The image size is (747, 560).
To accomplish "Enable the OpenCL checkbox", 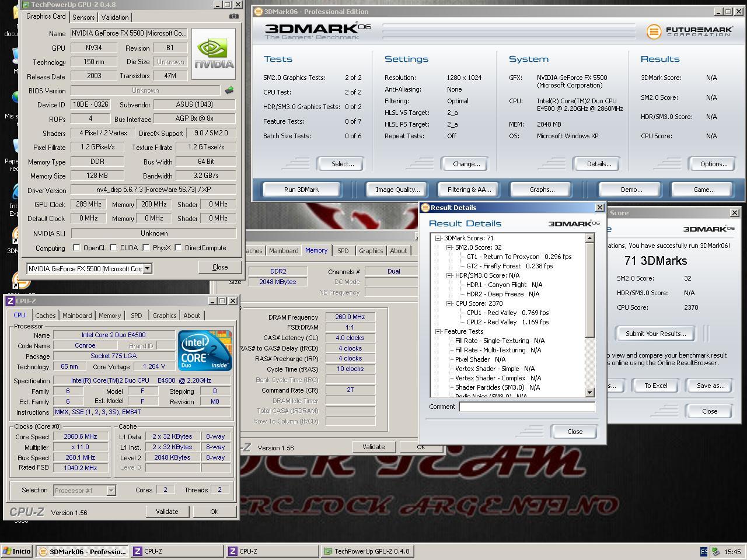I will pos(76,248).
